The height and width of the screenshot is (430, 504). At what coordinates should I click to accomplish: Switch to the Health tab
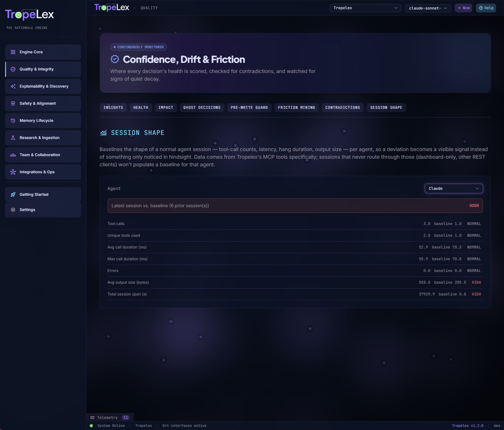pos(141,108)
